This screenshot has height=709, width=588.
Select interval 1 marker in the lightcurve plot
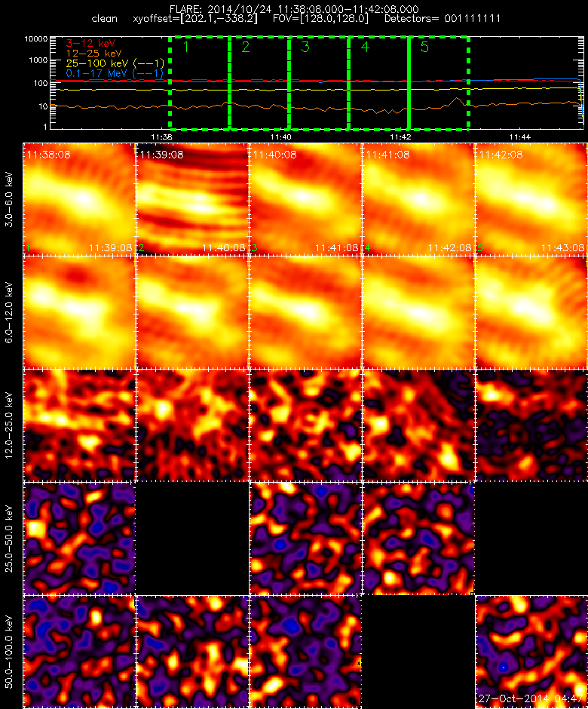click(x=185, y=47)
